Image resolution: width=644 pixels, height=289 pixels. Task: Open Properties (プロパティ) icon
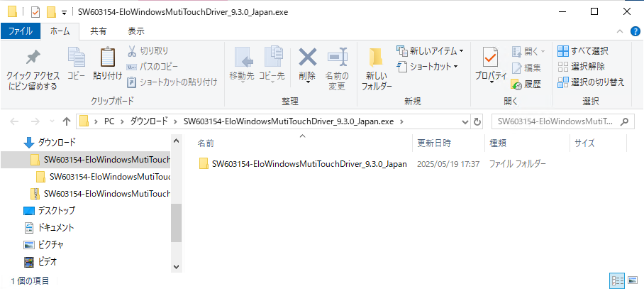click(x=490, y=60)
